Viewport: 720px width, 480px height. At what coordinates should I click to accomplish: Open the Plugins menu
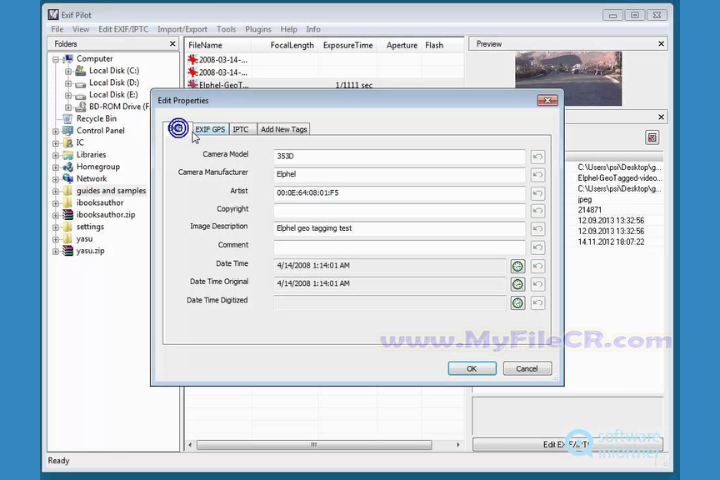tap(258, 29)
